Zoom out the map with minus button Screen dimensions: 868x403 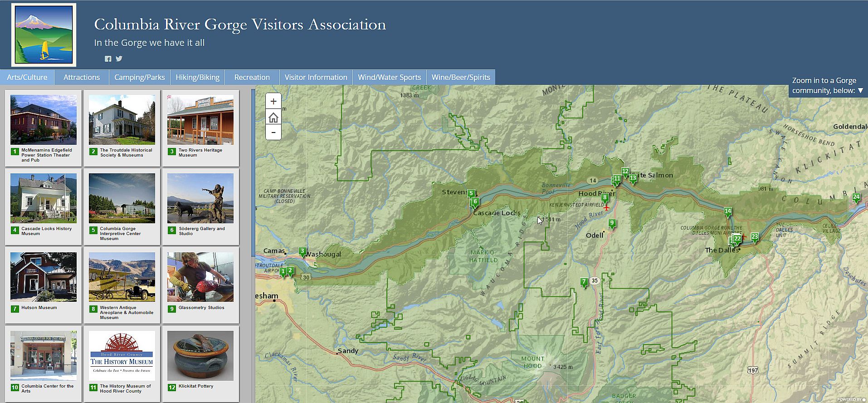click(x=273, y=133)
